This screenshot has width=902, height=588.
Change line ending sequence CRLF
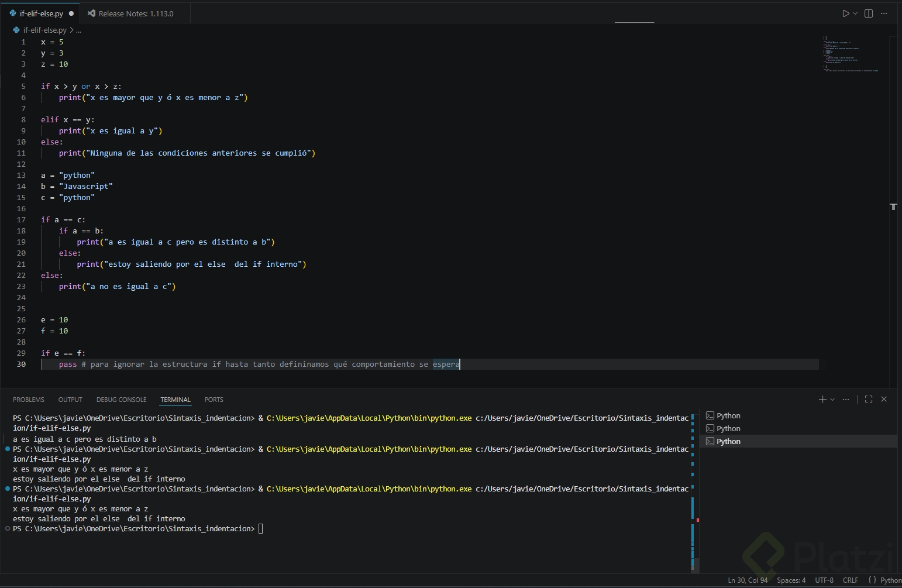point(851,580)
